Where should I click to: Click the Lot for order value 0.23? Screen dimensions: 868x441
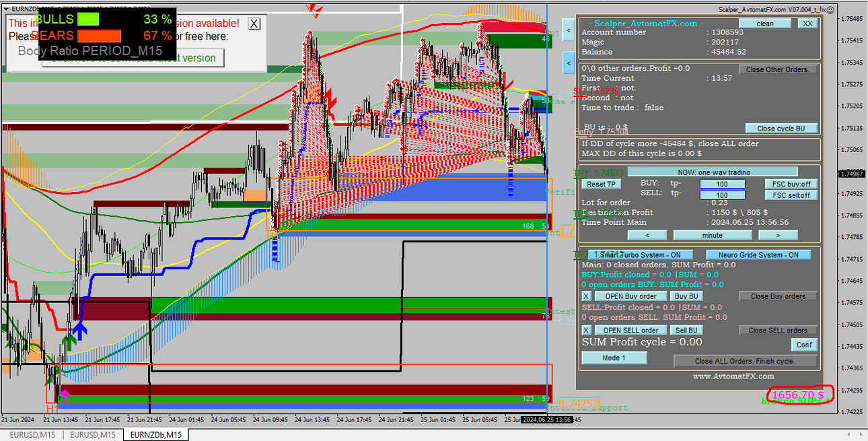(719, 203)
